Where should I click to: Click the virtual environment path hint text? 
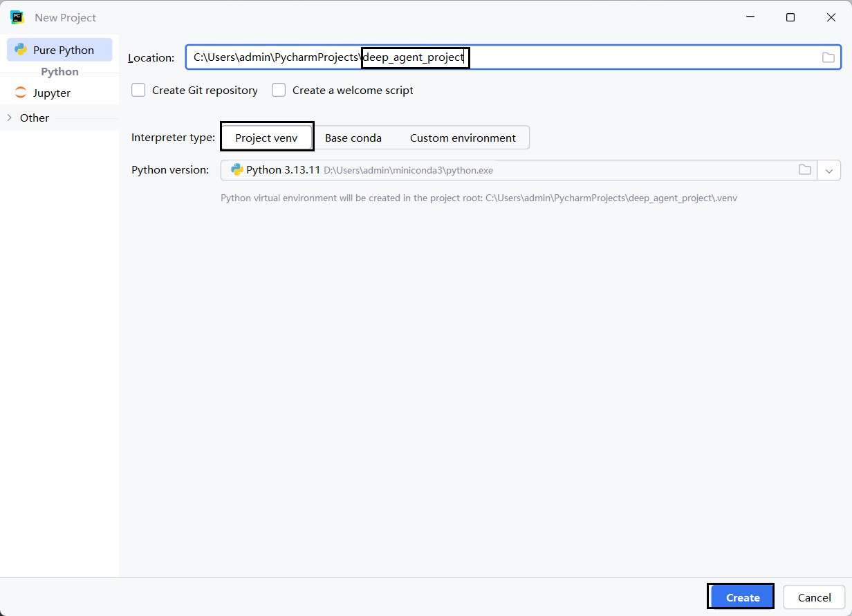pos(479,198)
